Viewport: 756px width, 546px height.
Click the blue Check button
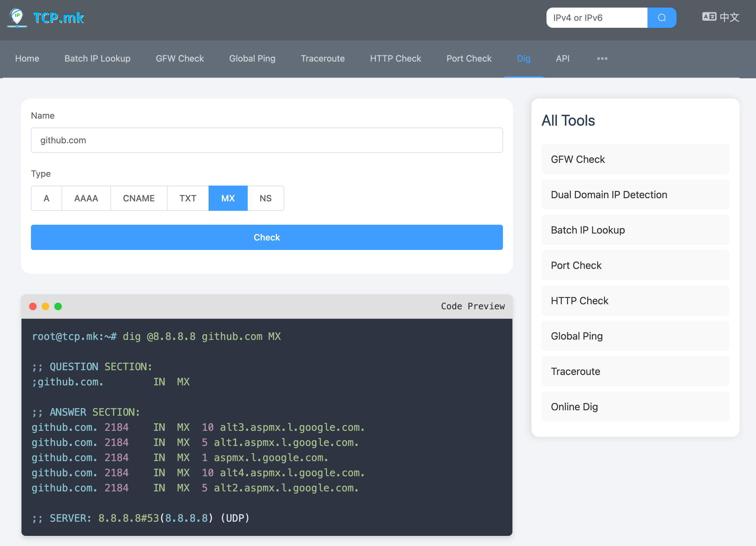[267, 237]
